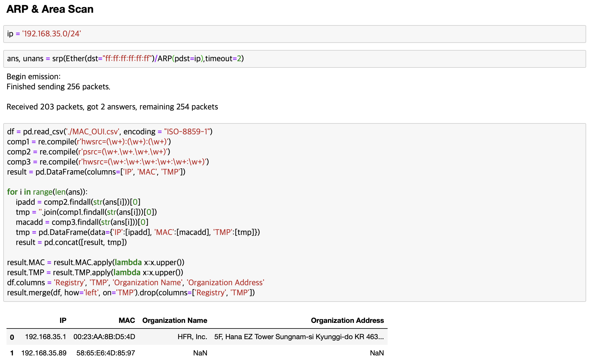
Task: Select table row index 0
Action: (12, 337)
